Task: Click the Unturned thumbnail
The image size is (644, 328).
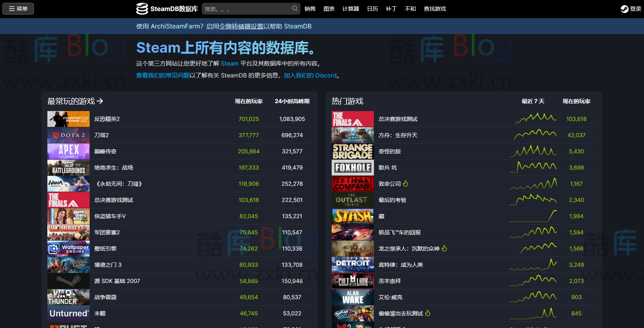Action: coord(68,313)
